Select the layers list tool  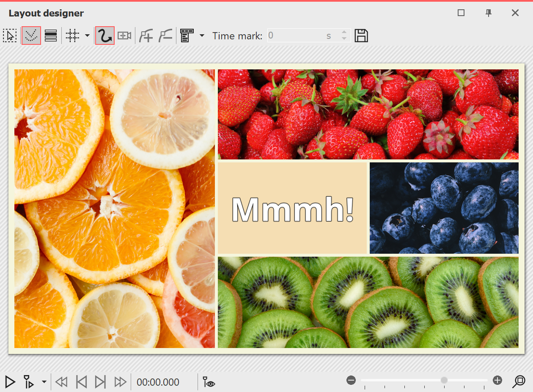click(x=50, y=36)
